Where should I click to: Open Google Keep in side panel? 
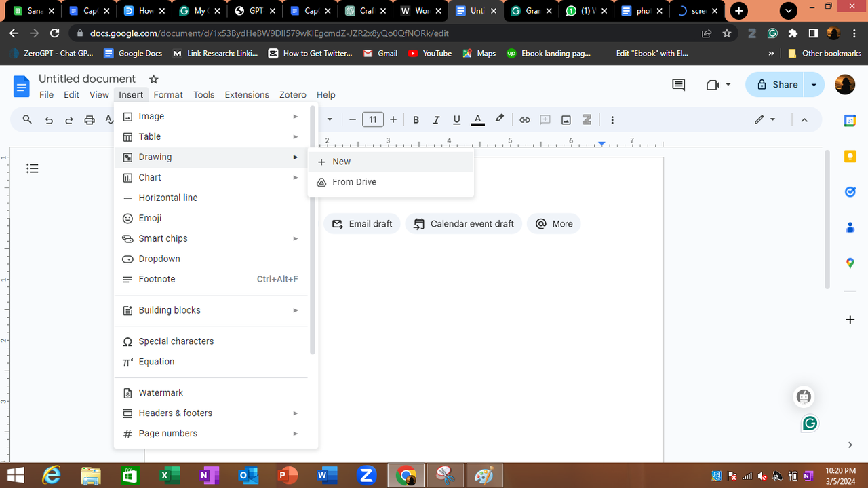coord(850,156)
